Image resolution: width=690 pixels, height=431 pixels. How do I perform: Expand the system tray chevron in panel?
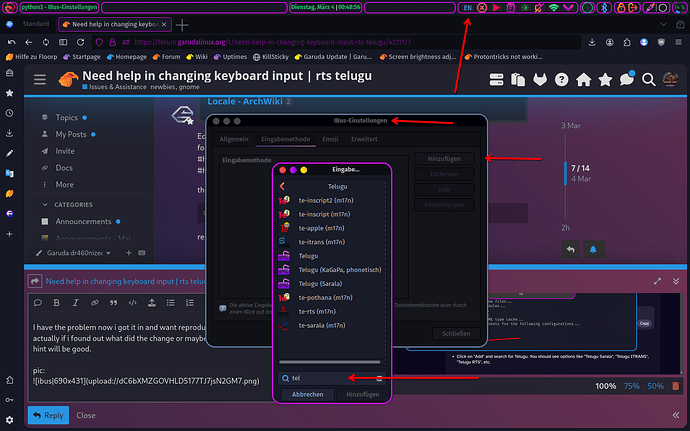click(x=568, y=7)
